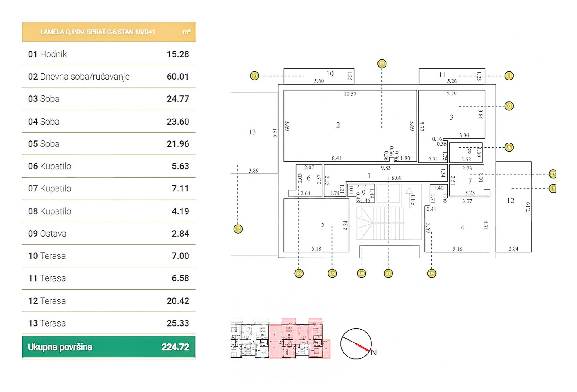Click the 4.24 dimension in room 5
Screen dimensions: 577x392
point(346,225)
